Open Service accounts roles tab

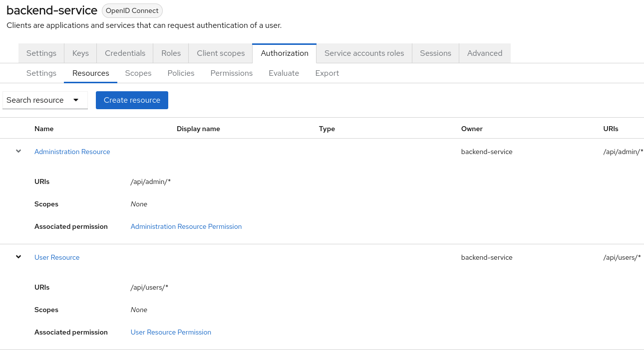pyautogui.click(x=364, y=53)
